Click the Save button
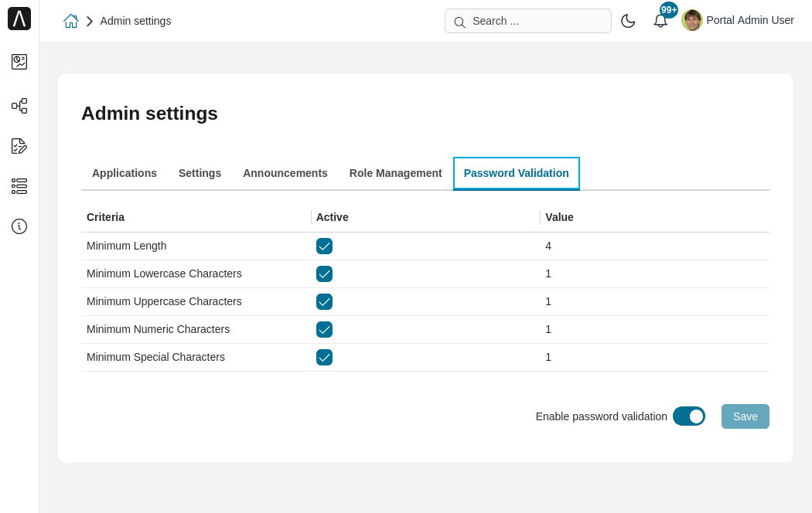This screenshot has width=812, height=513. coord(745,416)
